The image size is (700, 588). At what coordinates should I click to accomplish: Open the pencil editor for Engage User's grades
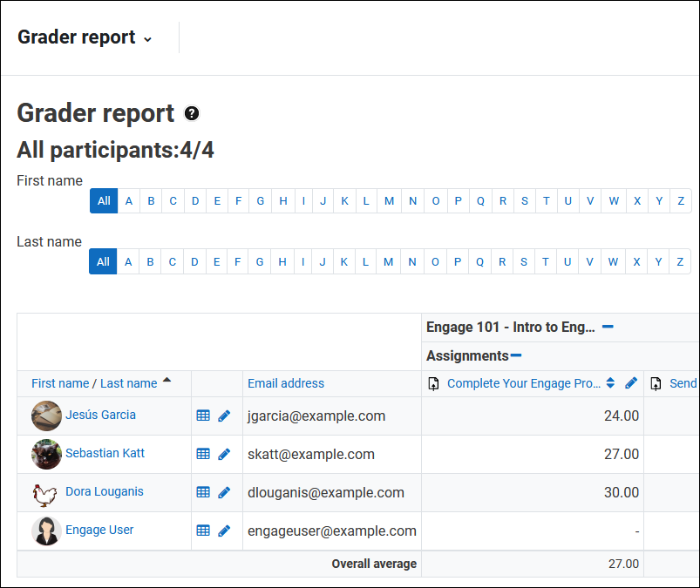point(223,531)
